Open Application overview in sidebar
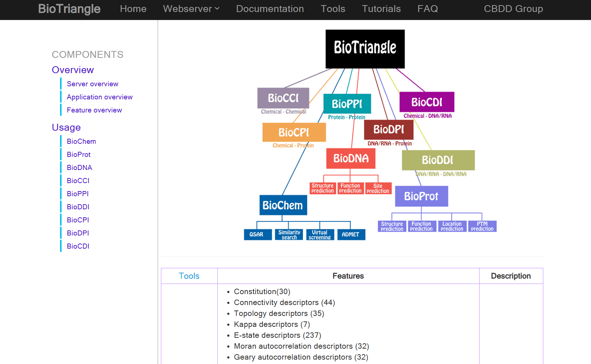591x364 pixels. [100, 97]
